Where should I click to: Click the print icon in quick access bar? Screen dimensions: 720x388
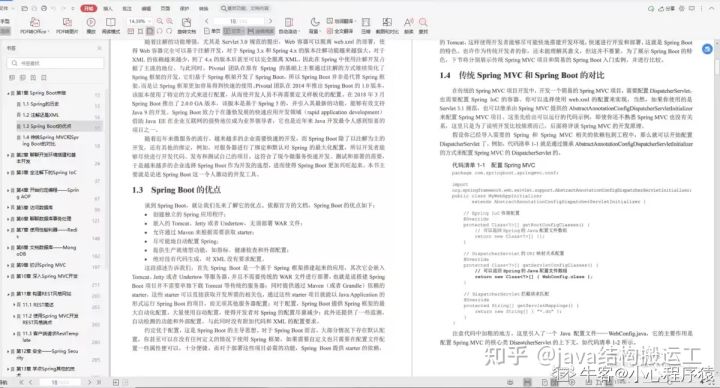point(44,8)
